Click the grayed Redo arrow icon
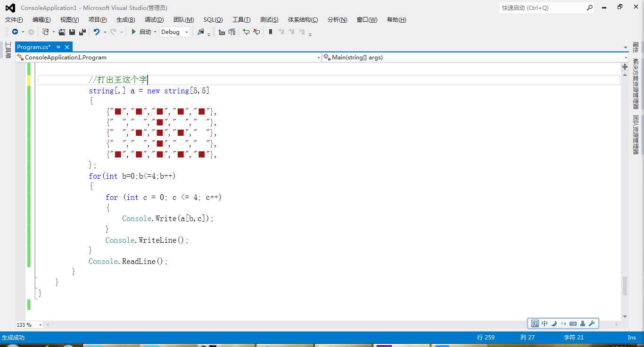The height and width of the screenshot is (347, 644). pyautogui.click(x=113, y=32)
